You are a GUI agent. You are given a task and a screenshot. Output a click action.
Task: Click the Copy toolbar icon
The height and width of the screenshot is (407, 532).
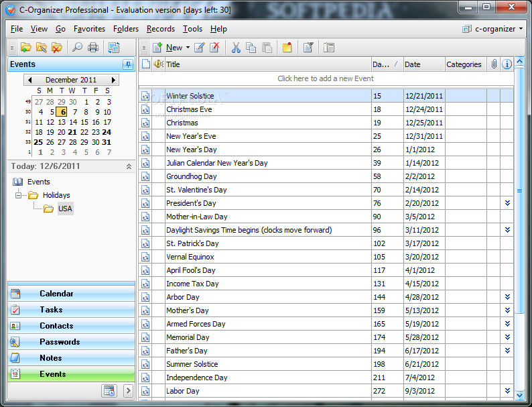click(251, 48)
